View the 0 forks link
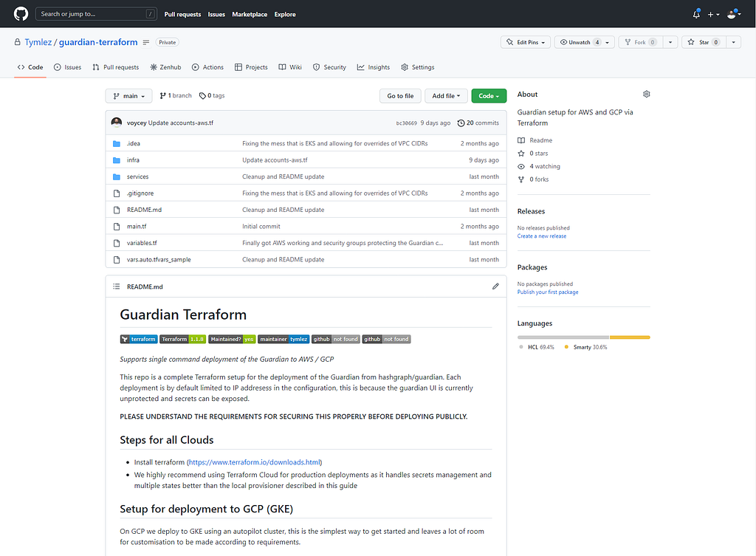 point(533,179)
